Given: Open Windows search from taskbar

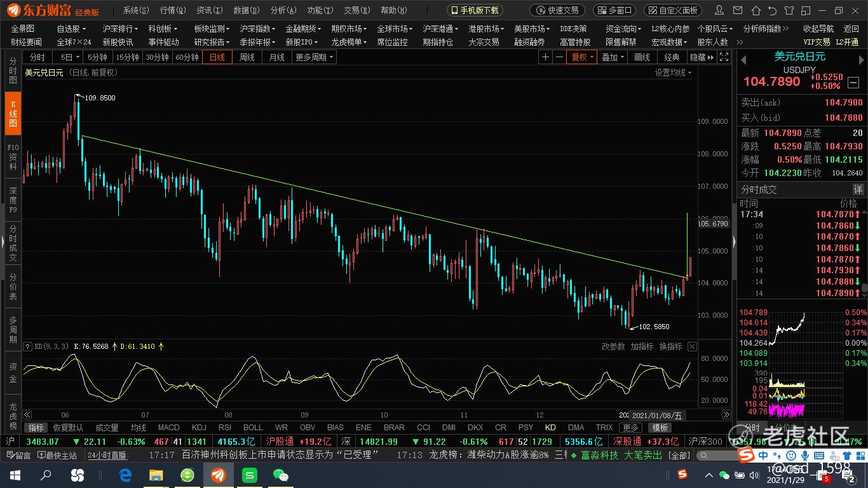Looking at the screenshot, I should pyautogui.click(x=46, y=475).
